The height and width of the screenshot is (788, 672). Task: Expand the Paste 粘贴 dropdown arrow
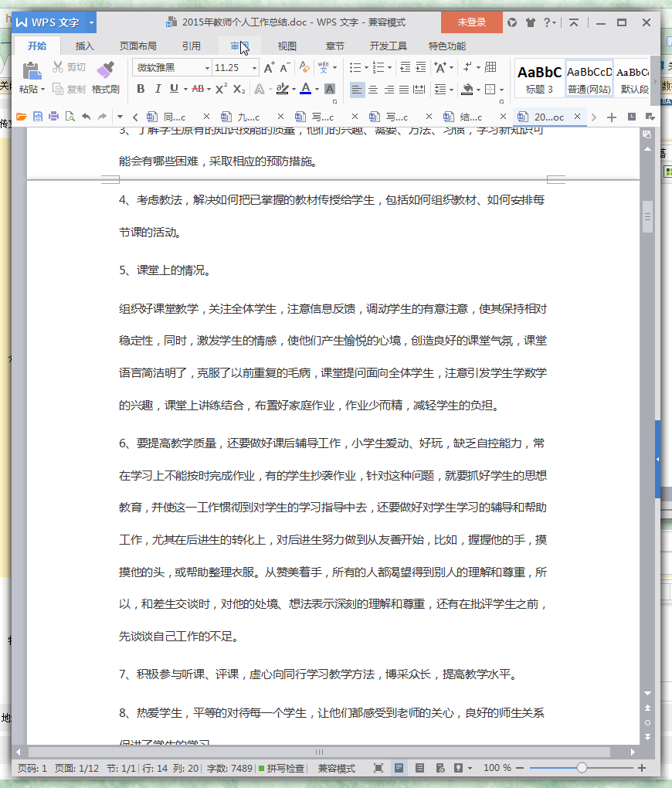tap(43, 90)
